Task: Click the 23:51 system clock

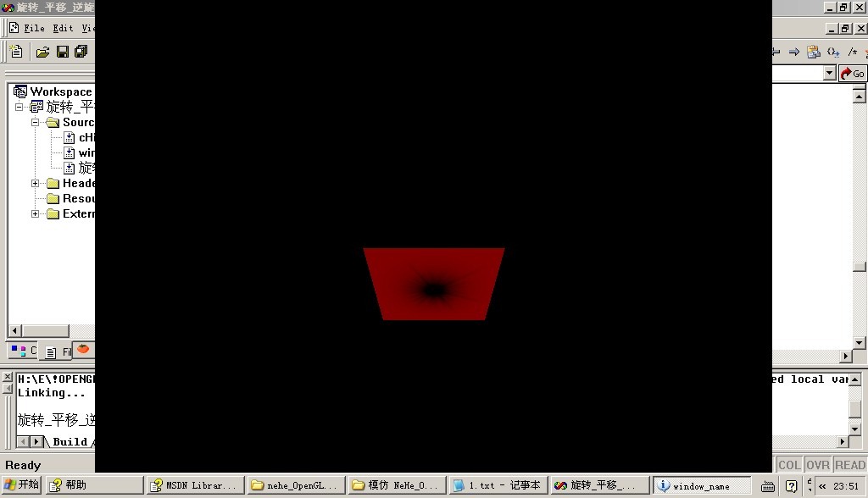Action: point(846,486)
